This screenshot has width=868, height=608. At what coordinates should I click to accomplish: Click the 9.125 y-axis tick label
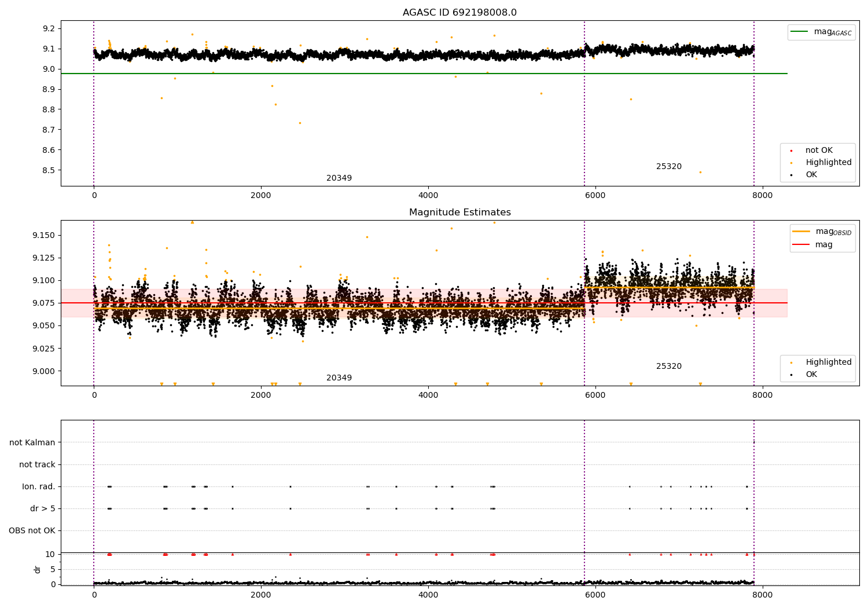point(44,258)
